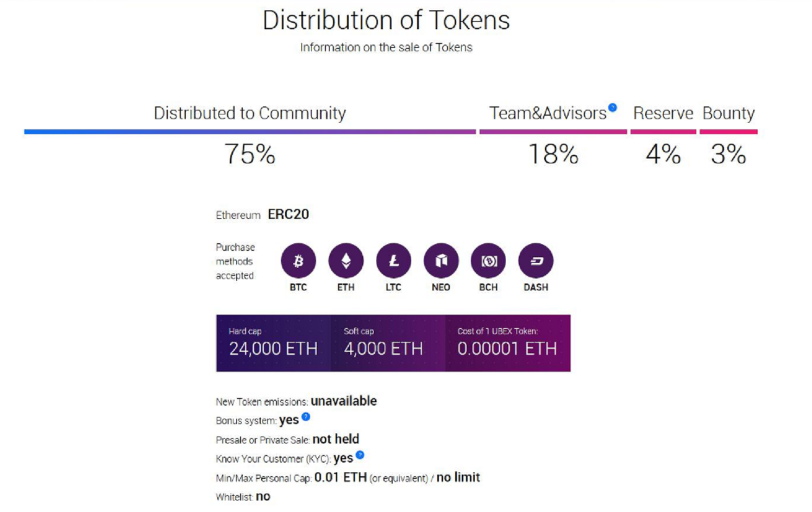The image size is (812, 512).
Task: Select the Bounty segment label
Action: tap(728, 113)
